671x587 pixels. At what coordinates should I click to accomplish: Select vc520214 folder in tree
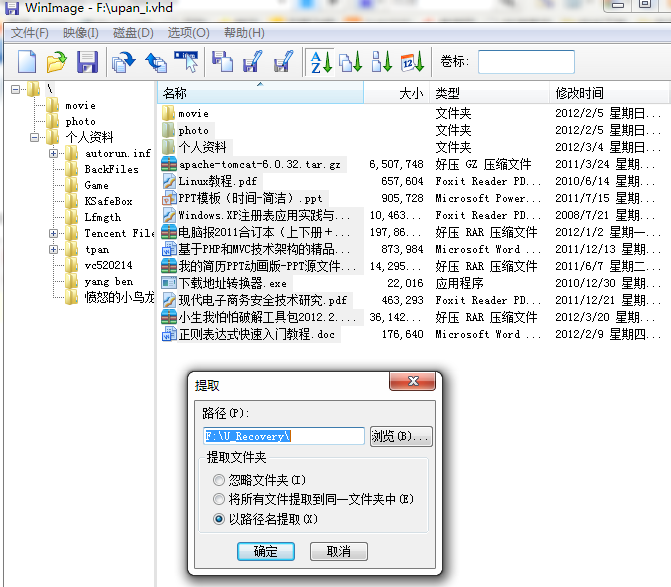click(108, 265)
